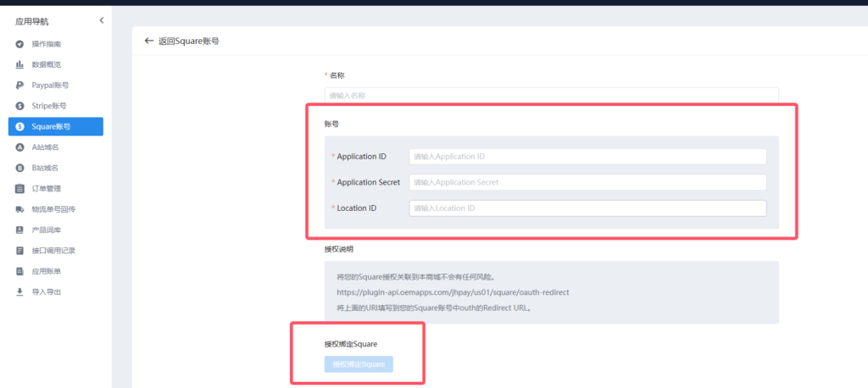Click the compass icon beside 操作指南

click(19, 44)
